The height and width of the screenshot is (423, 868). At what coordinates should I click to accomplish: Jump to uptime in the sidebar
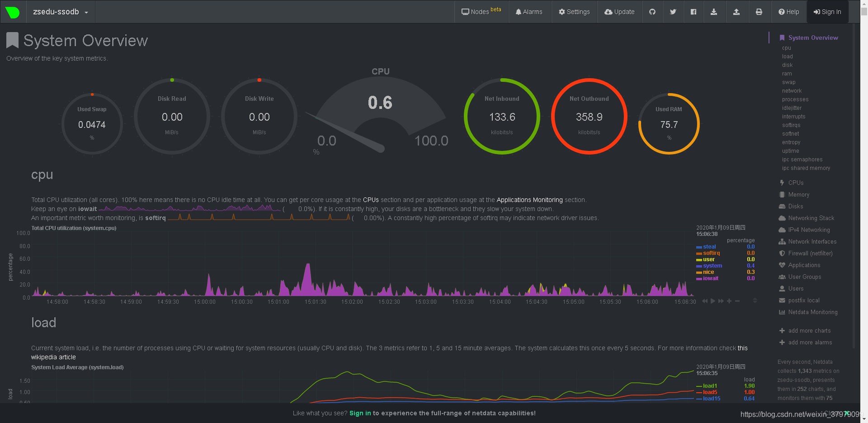coord(791,151)
